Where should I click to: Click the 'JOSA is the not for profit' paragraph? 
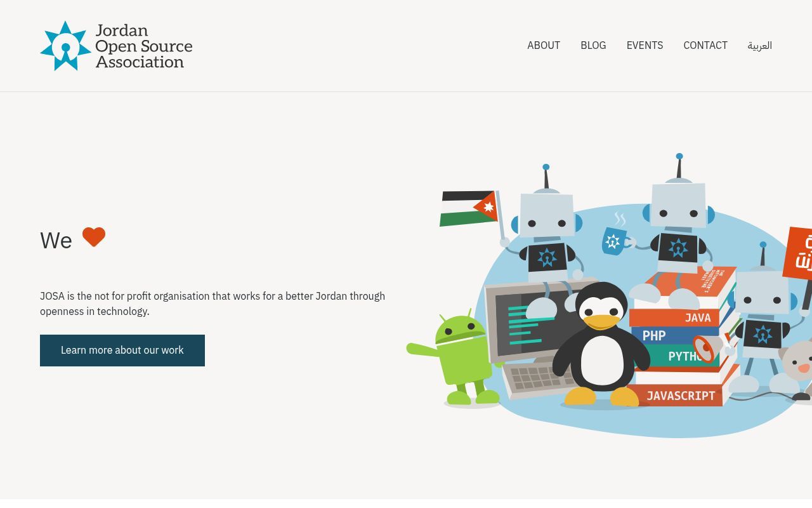213,304
